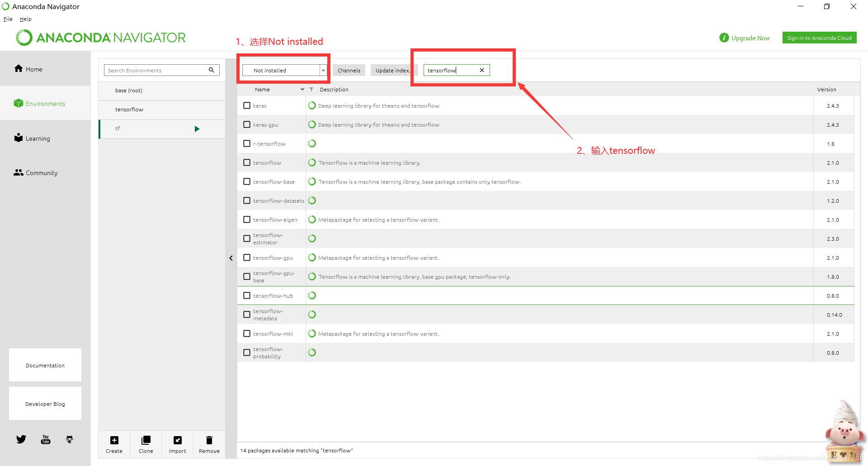Image resolution: width=868 pixels, height=466 pixels.
Task: Check the tensorflow-metadata package checkbox
Action: click(x=247, y=314)
